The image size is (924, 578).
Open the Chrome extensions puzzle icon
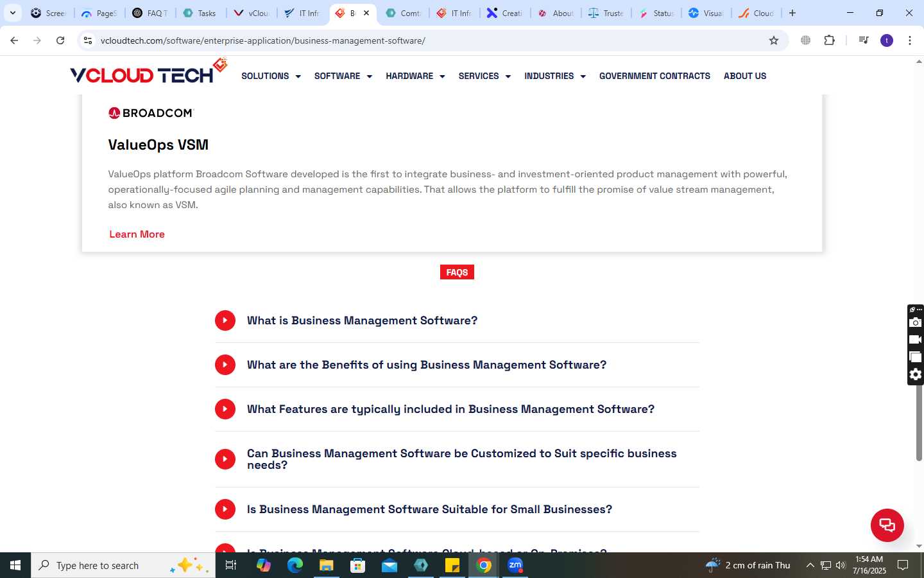[829, 40]
